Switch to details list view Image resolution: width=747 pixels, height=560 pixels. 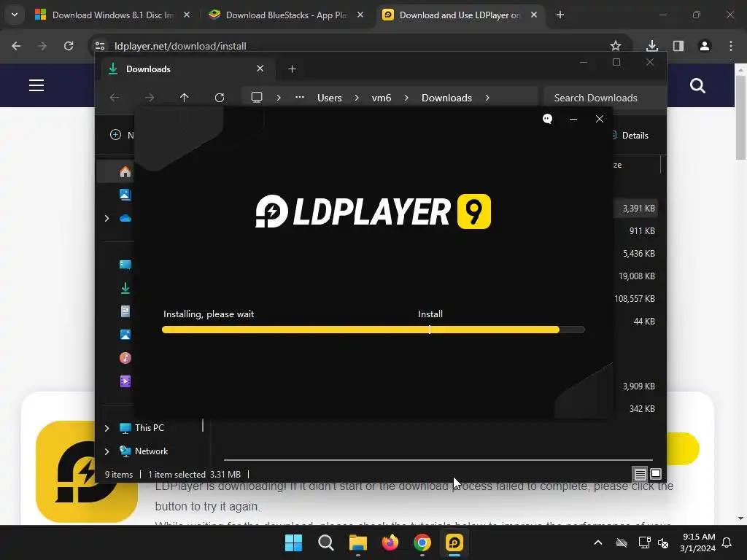pos(640,474)
